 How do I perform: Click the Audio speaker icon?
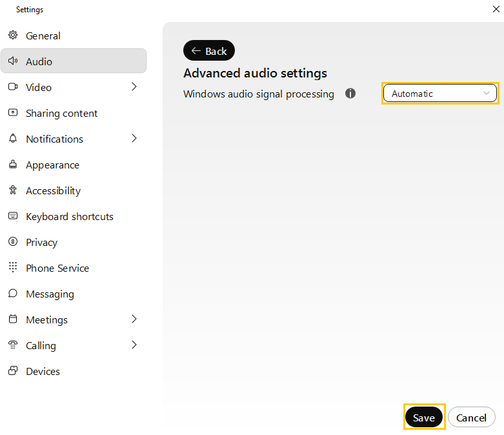[x=12, y=61]
